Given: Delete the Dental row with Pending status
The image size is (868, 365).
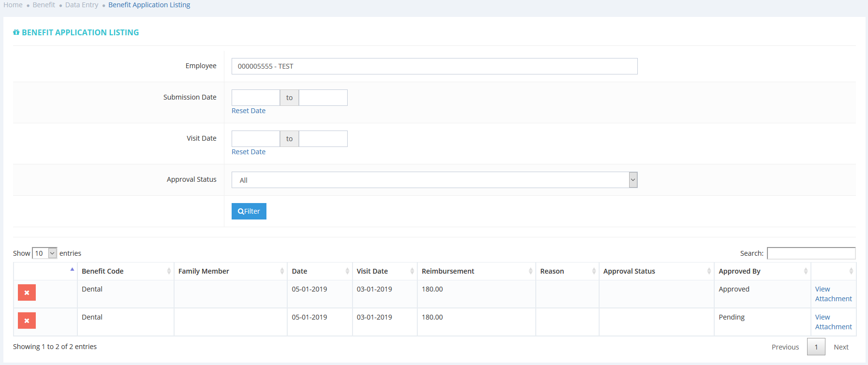Looking at the screenshot, I should [27, 321].
